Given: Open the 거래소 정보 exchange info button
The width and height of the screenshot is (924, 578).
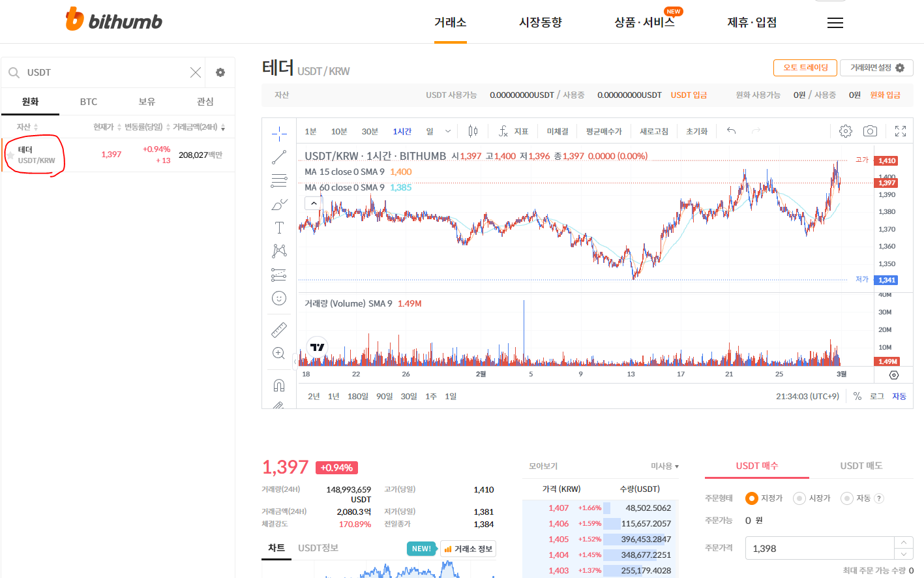Looking at the screenshot, I should click(x=468, y=549).
